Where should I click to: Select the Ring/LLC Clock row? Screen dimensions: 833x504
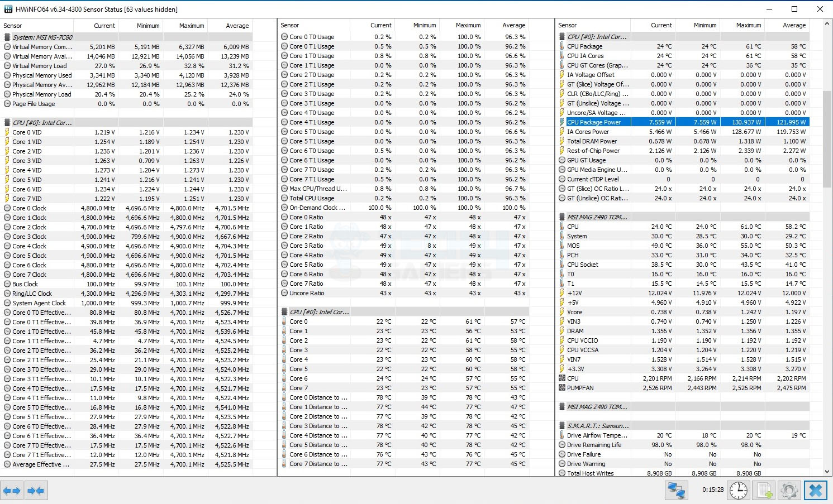click(127, 294)
